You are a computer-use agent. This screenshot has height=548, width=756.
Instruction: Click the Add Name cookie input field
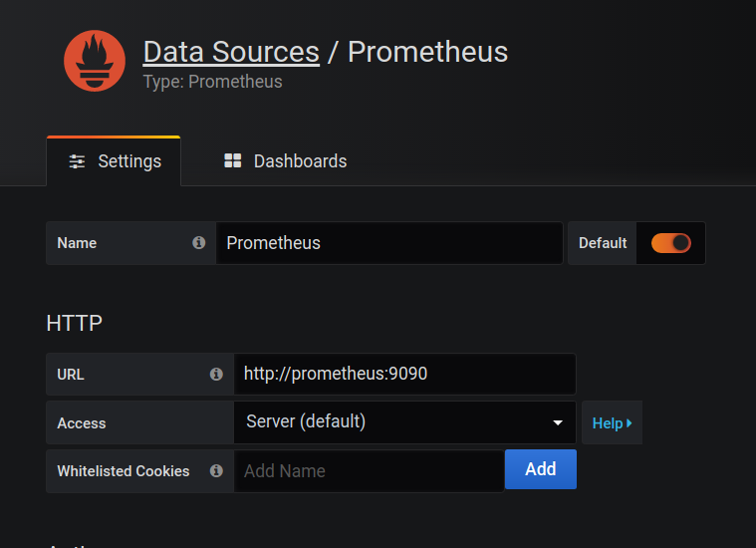(369, 471)
